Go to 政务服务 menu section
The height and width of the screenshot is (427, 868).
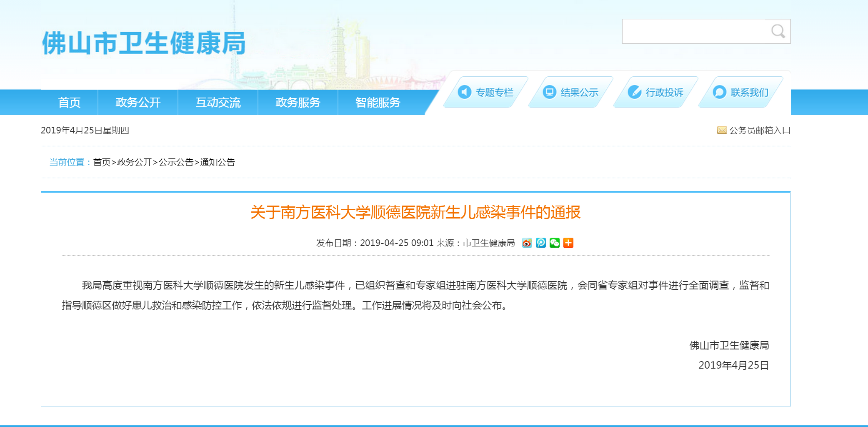pos(298,102)
